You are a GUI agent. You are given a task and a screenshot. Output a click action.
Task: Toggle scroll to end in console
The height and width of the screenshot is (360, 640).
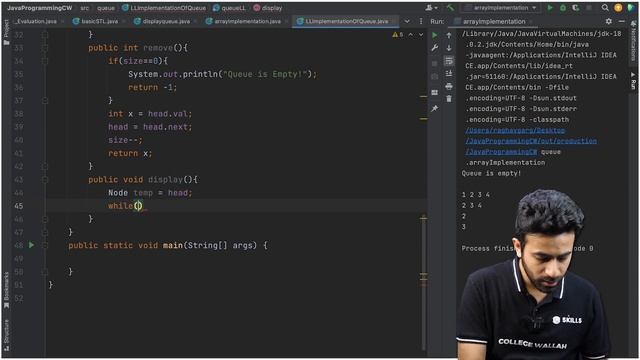pos(449,73)
